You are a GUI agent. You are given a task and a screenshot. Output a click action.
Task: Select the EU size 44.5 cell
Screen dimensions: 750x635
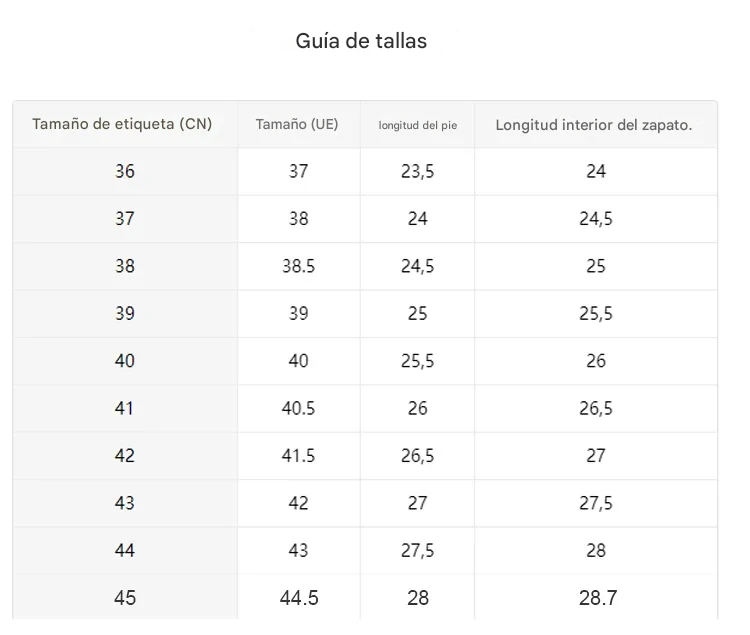(298, 598)
